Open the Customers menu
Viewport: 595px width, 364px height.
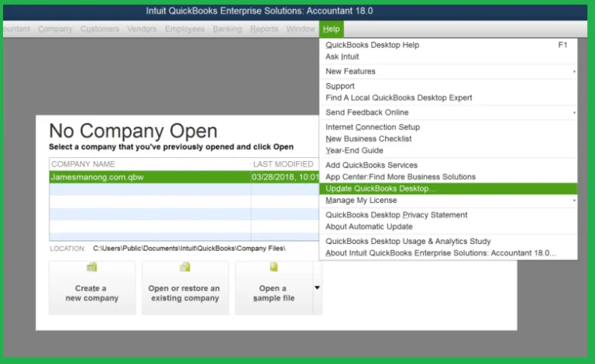click(x=100, y=29)
